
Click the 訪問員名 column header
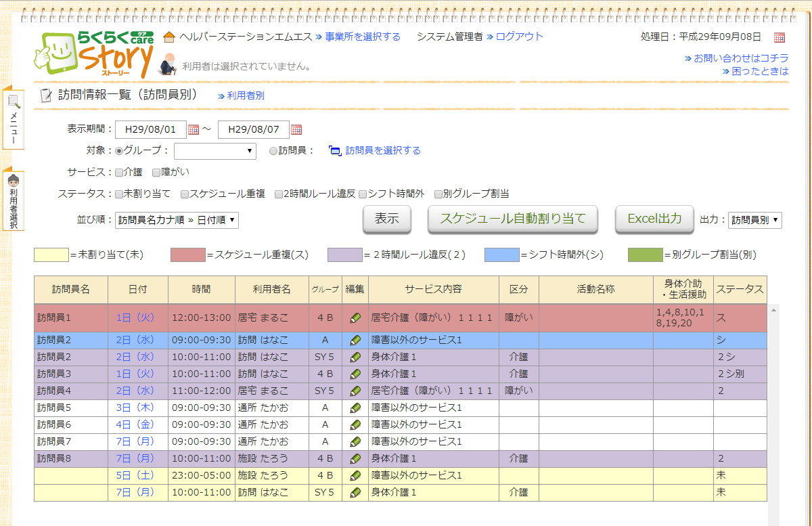tap(71, 289)
